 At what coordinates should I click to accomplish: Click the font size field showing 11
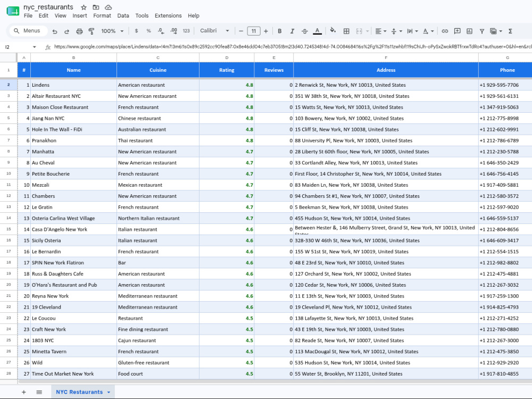pyautogui.click(x=254, y=31)
